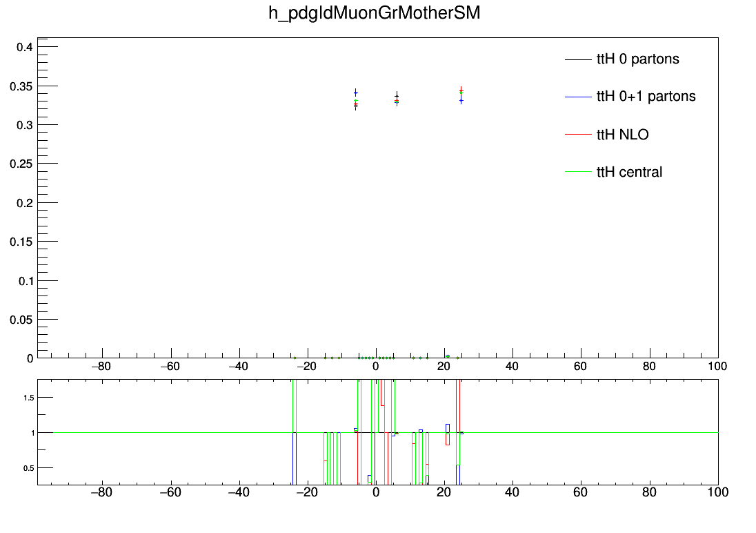The width and height of the screenshot is (756, 533).
Task: Click the 40 label on upper x-axis
Action: [x=512, y=367]
